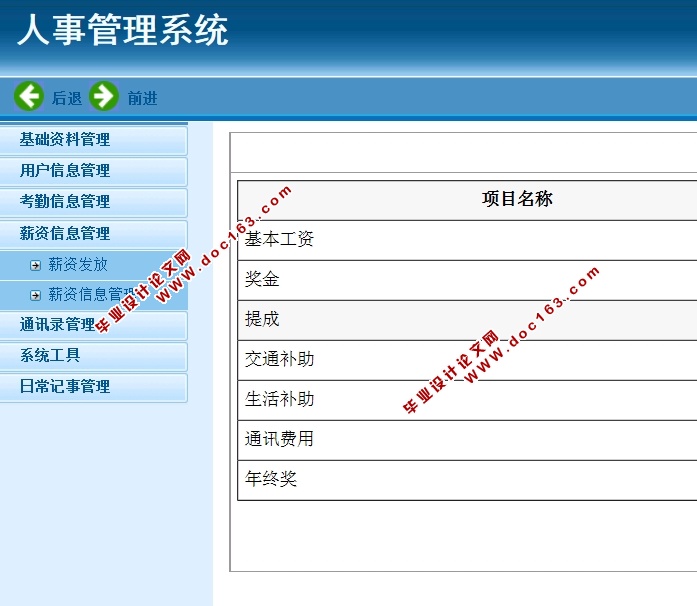Screen dimensions: 697x606
Task: Select the 基本工资 table row
Action: click(467, 240)
